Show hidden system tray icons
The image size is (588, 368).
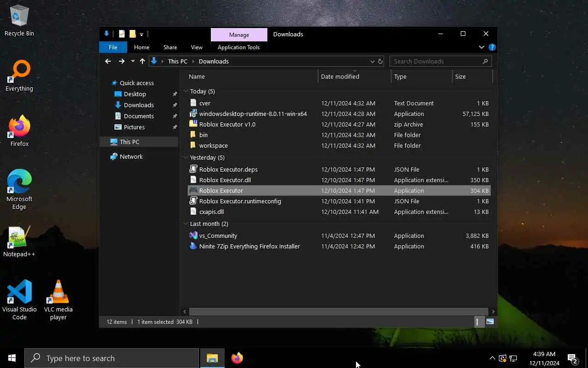coord(492,358)
